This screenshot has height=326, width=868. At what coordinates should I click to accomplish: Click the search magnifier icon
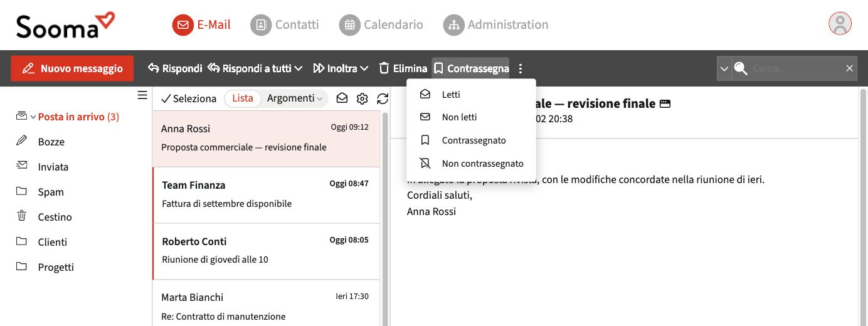coord(741,68)
